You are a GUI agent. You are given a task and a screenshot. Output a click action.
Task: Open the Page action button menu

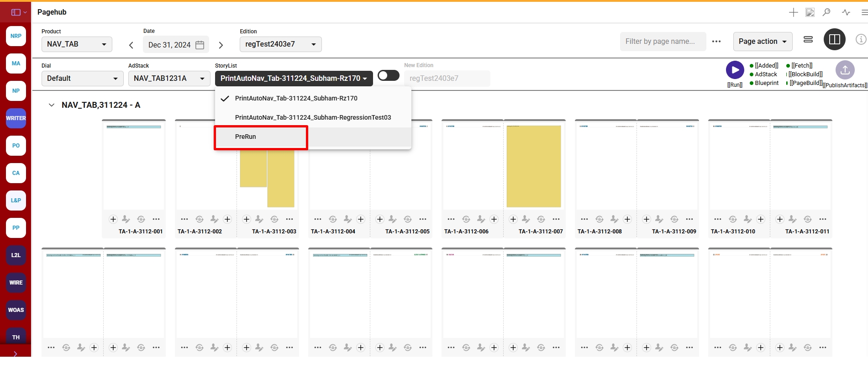click(x=763, y=42)
